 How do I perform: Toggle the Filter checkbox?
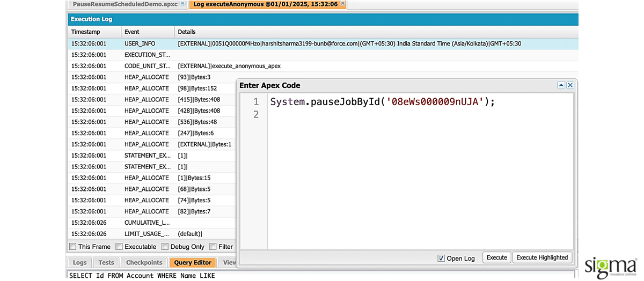tap(213, 247)
